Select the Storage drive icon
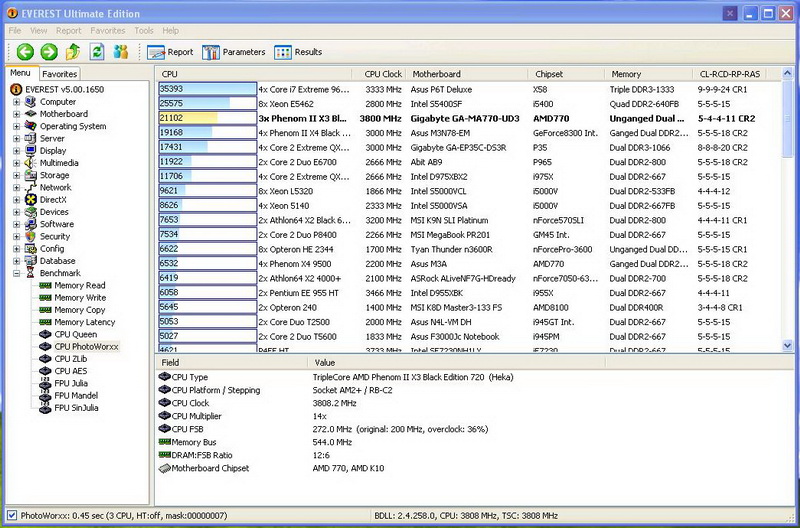The width and height of the screenshot is (800, 528). pos(31,175)
